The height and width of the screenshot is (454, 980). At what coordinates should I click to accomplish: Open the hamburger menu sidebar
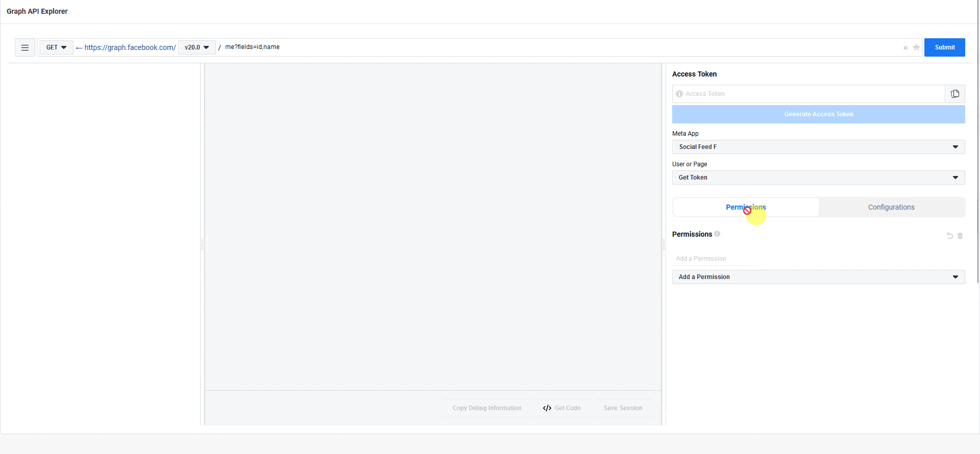tap(25, 47)
